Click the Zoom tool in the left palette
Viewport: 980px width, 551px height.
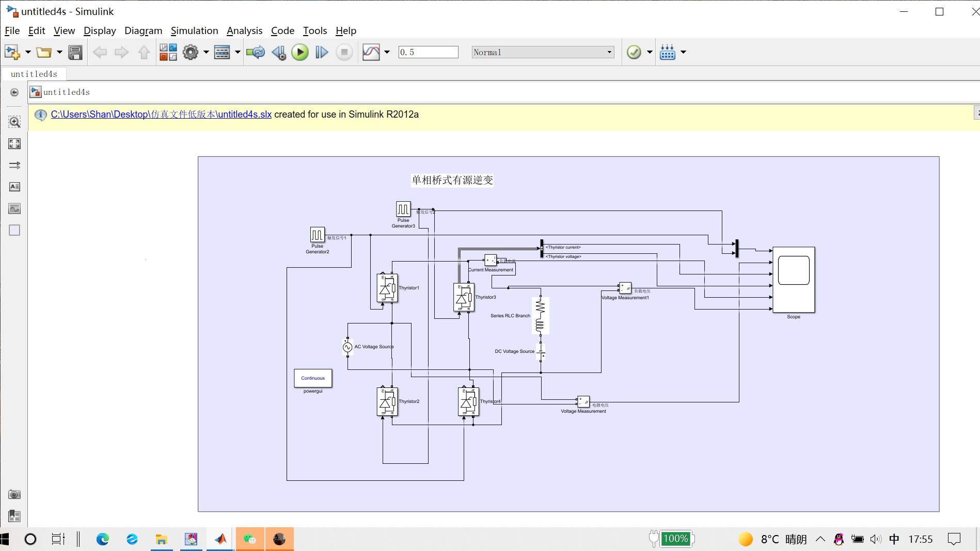[14, 122]
